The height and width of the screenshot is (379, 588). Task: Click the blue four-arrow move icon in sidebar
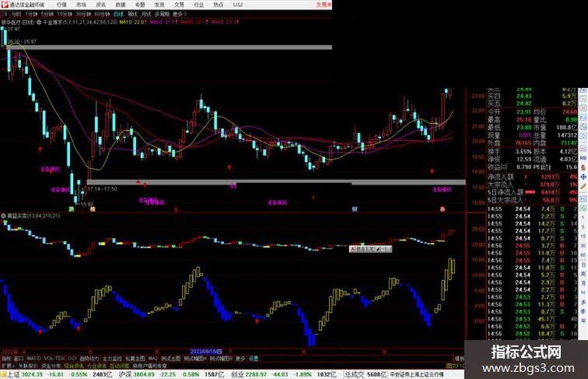coord(583,176)
